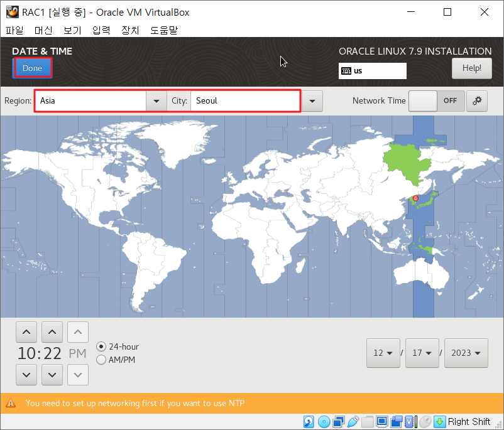Open the City dropdown arrow
Viewport: 504px width, 430px height.
[312, 101]
